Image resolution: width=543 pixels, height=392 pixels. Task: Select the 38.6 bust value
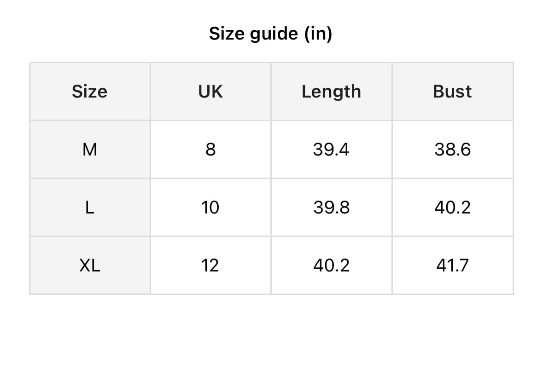tap(452, 150)
